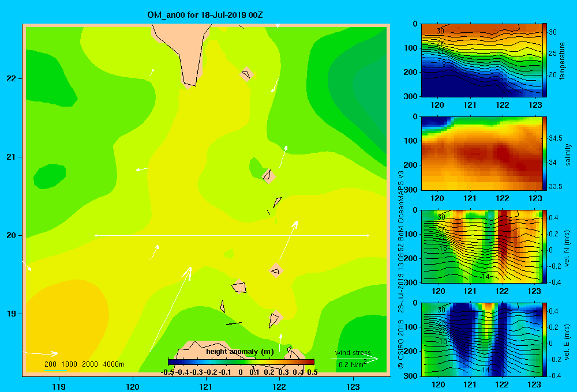Image resolution: width=577 pixels, height=392 pixels.
Task: Select the "2000" depth contour legend entry
Action: pos(90,364)
